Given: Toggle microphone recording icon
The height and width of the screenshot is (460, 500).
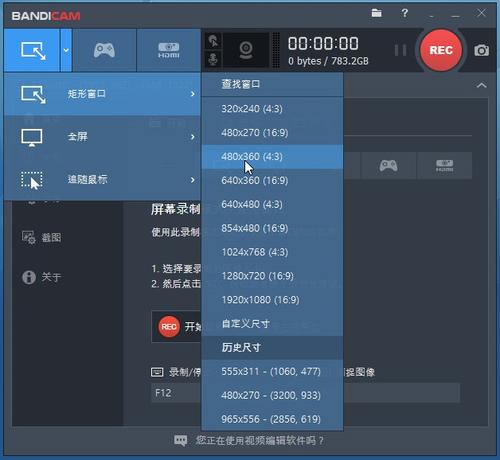Looking at the screenshot, I should click(x=213, y=59).
